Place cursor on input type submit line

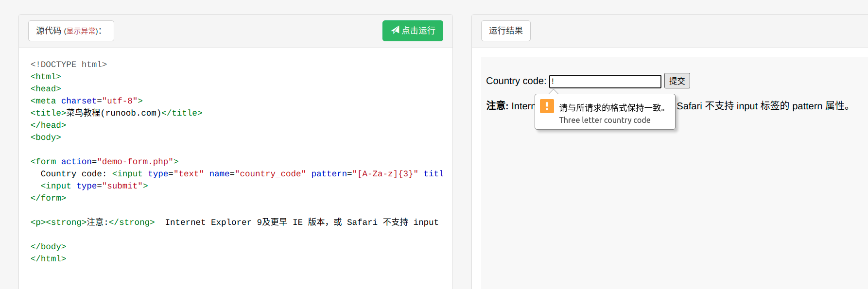94,186
